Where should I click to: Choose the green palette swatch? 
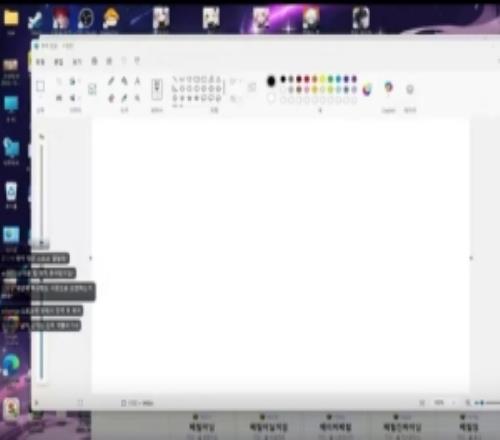[x=330, y=79]
